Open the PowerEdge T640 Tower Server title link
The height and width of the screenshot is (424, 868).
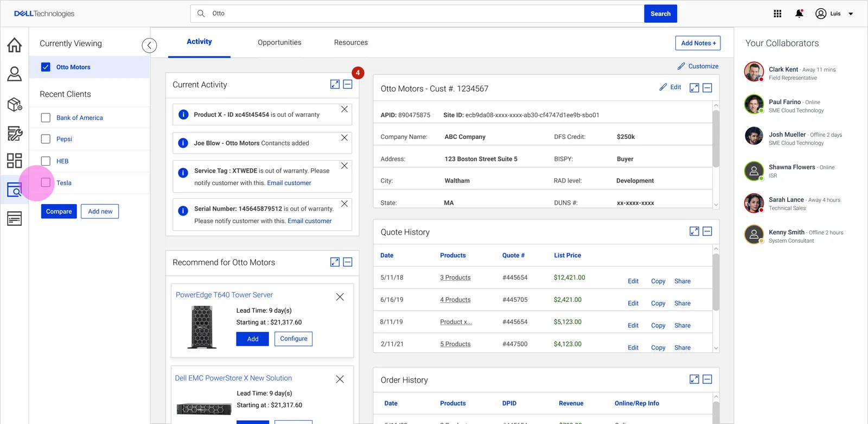click(x=224, y=295)
